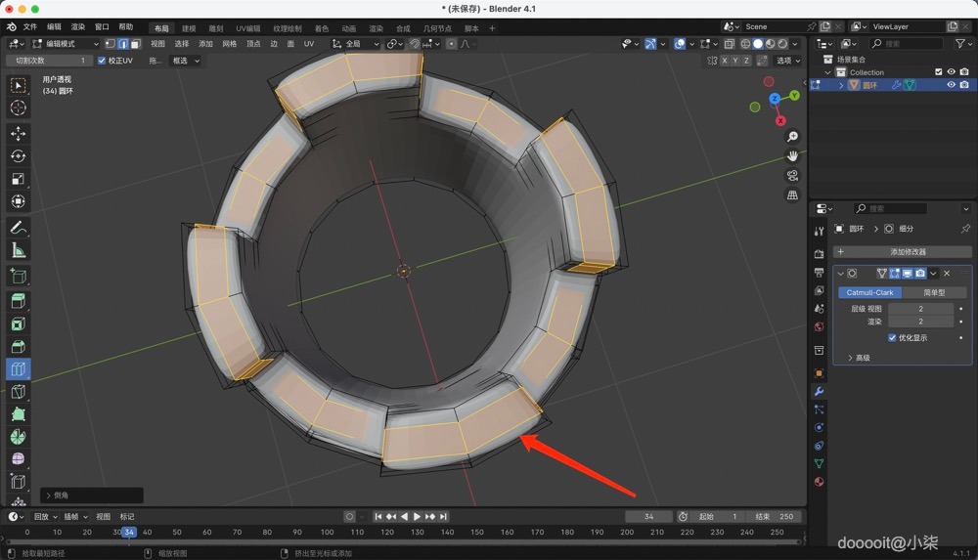Click the 切割次数 value slider
978x560 pixels.
(49, 61)
